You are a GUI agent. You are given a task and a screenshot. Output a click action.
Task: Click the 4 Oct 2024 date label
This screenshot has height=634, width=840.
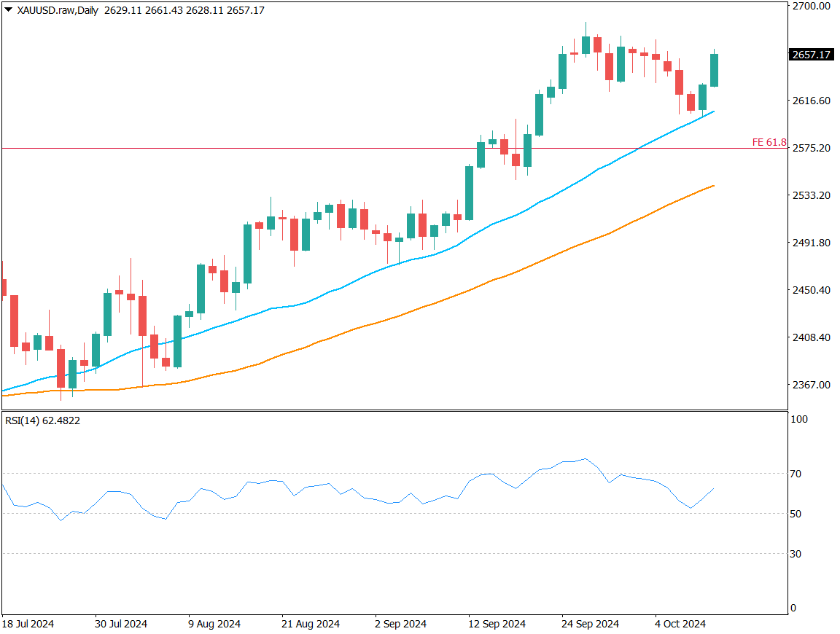[x=680, y=625]
